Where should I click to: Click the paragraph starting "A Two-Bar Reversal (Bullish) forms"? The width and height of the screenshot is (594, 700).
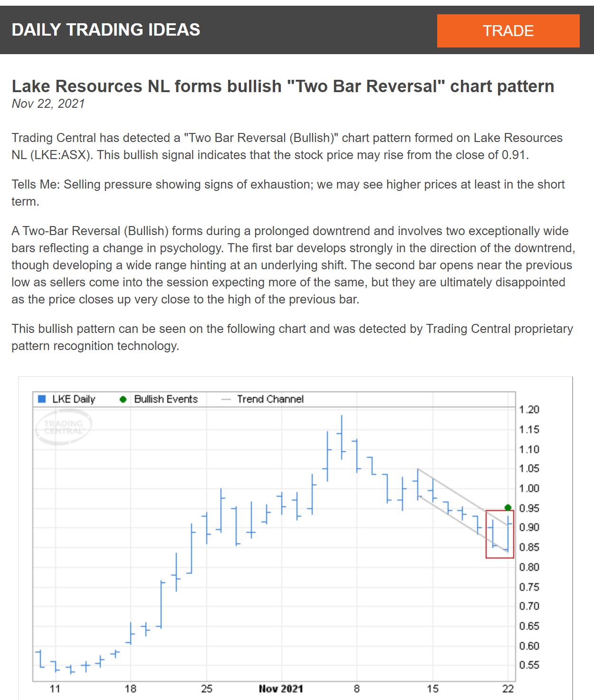click(293, 265)
